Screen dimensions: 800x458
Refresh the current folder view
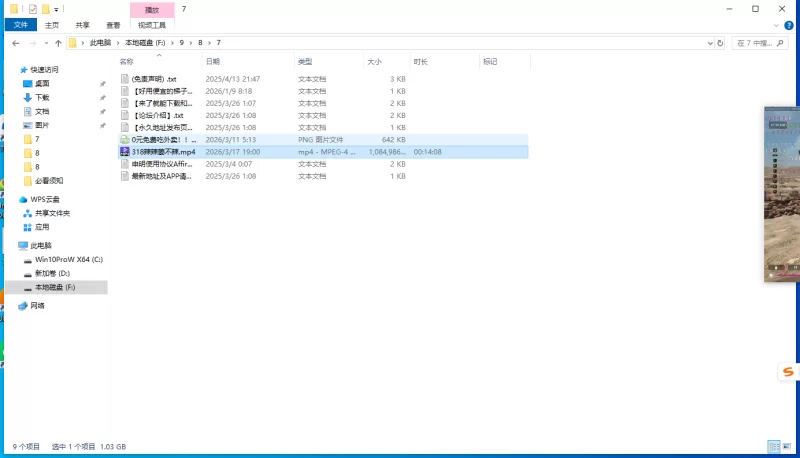722,43
